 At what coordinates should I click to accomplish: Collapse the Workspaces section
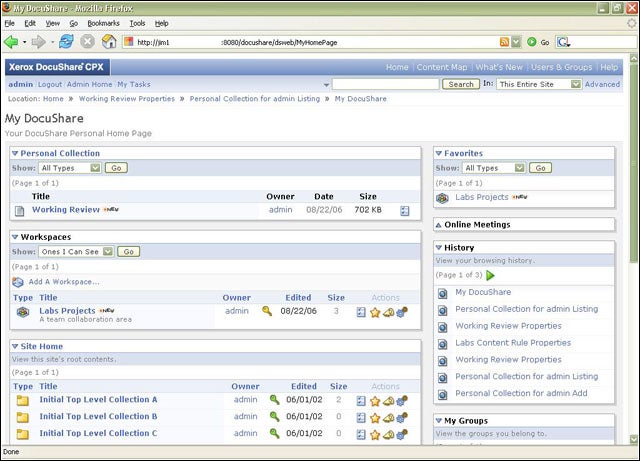pyautogui.click(x=15, y=237)
